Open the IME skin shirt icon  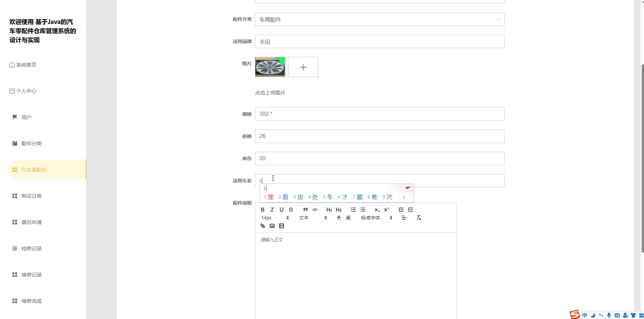click(633, 315)
